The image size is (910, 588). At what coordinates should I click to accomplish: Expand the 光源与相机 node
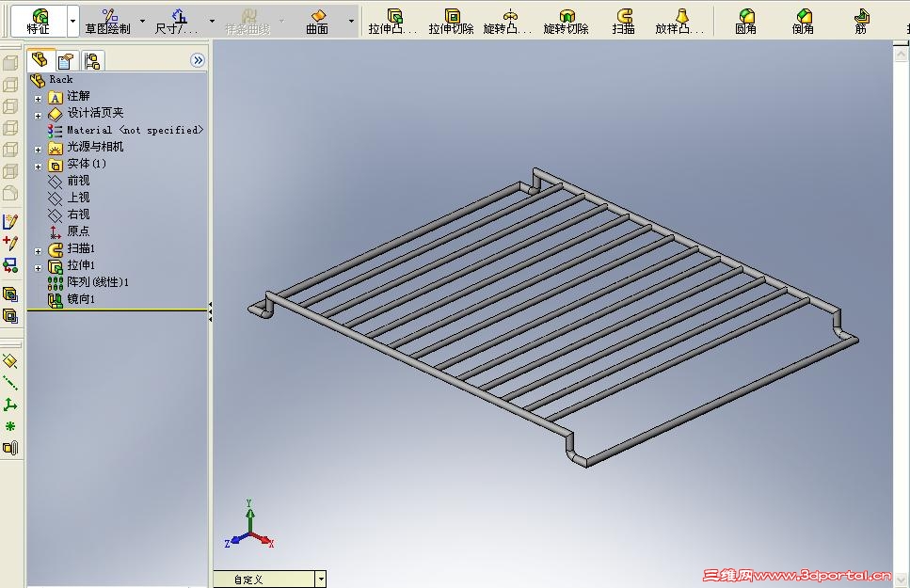[x=39, y=150]
